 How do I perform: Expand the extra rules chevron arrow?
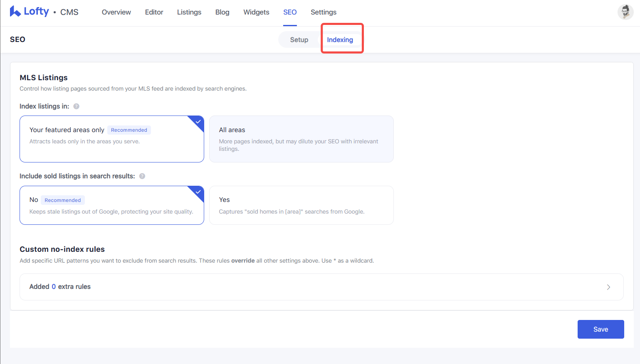[608, 287]
